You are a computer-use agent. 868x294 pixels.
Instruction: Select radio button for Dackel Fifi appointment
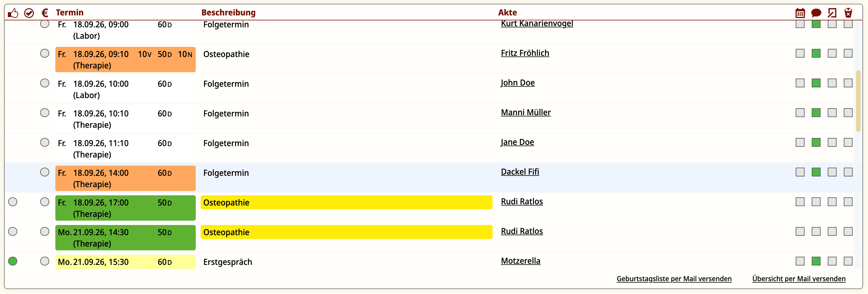45,172
